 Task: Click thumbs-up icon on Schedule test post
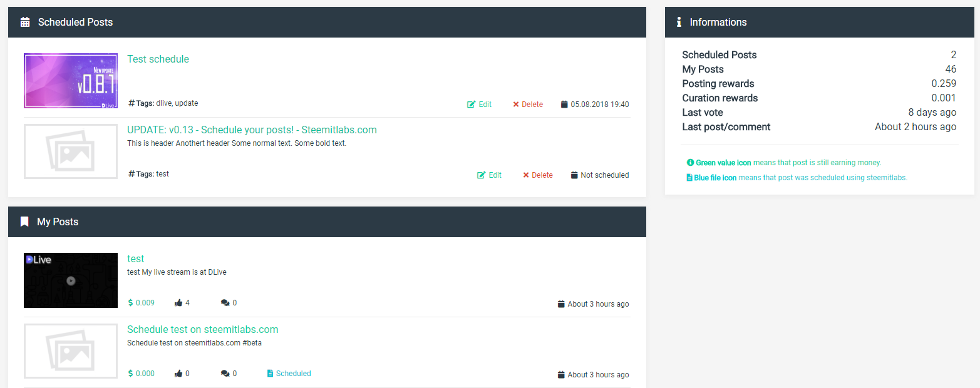(x=179, y=374)
